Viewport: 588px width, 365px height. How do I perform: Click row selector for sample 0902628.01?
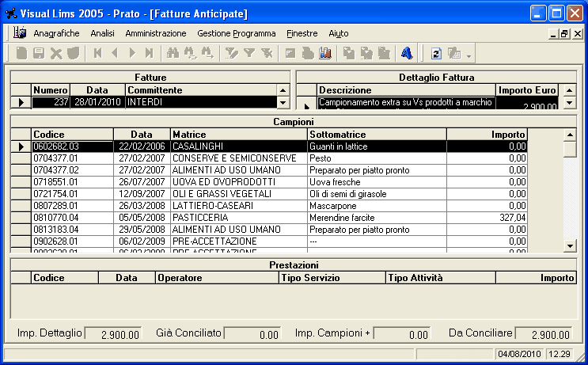point(21,241)
